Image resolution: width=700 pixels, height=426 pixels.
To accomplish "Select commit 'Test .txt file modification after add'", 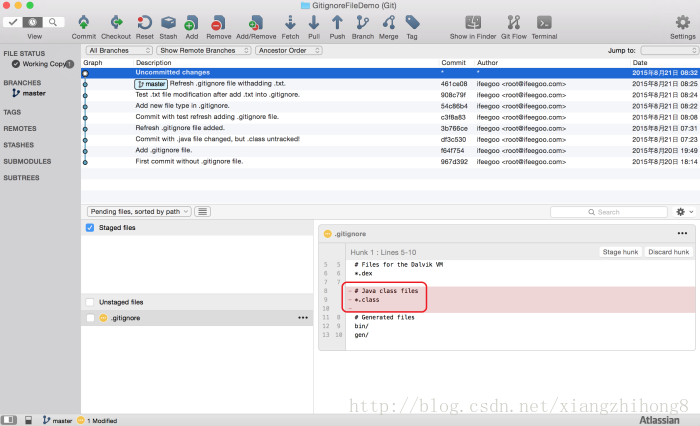I will 390,95.
